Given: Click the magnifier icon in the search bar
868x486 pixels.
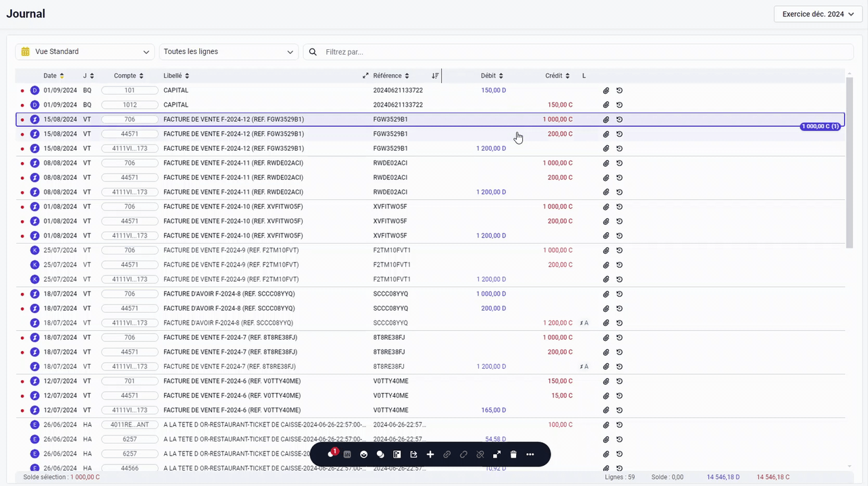Looking at the screenshot, I should 312,51.
